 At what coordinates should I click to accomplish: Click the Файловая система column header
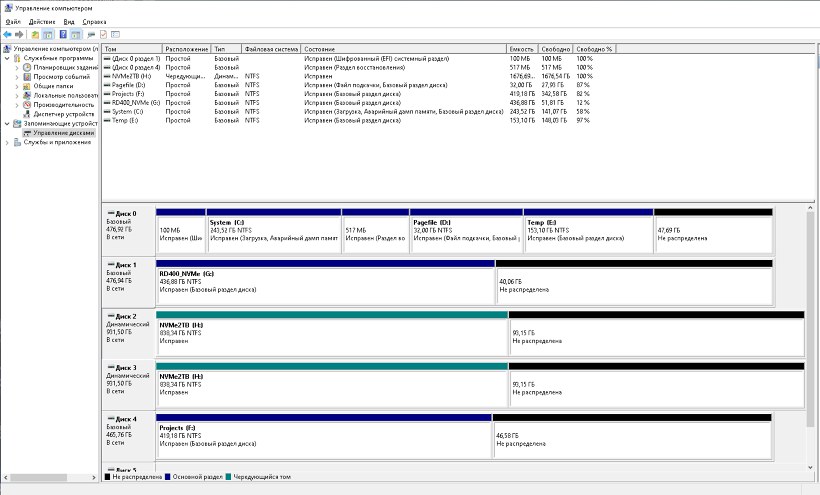[x=270, y=48]
